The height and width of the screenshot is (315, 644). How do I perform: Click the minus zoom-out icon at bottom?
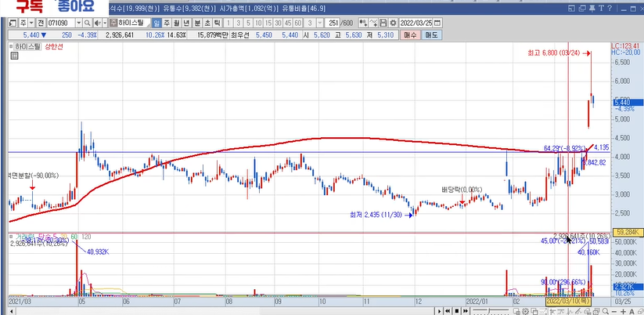point(614,311)
